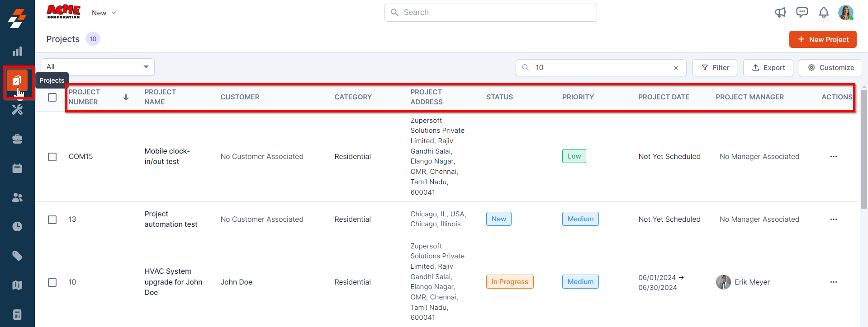Click the Export button
Image resolution: width=868 pixels, height=327 pixels.
768,68
